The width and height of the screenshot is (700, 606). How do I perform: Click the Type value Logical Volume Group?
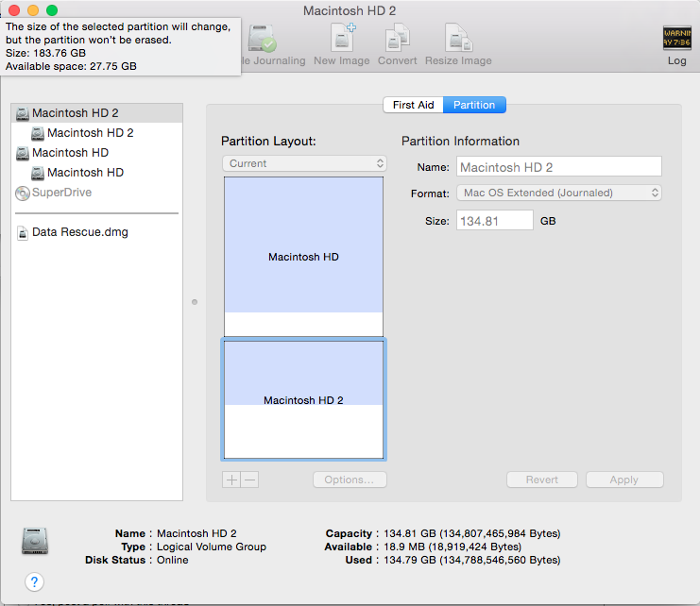tap(212, 547)
